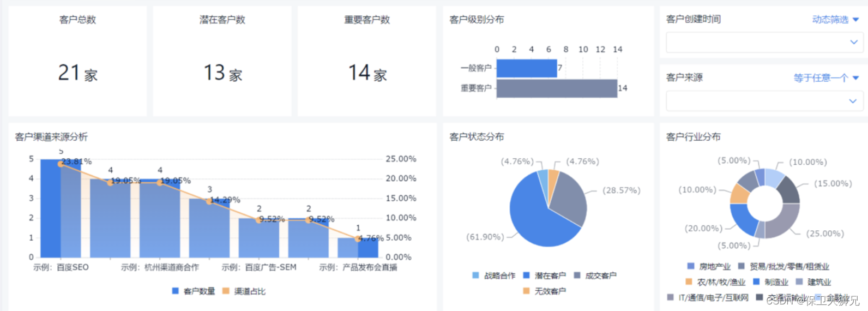Open the 等于任意一个 condition dropdown
The width and height of the screenshot is (868, 311).
pos(826,78)
